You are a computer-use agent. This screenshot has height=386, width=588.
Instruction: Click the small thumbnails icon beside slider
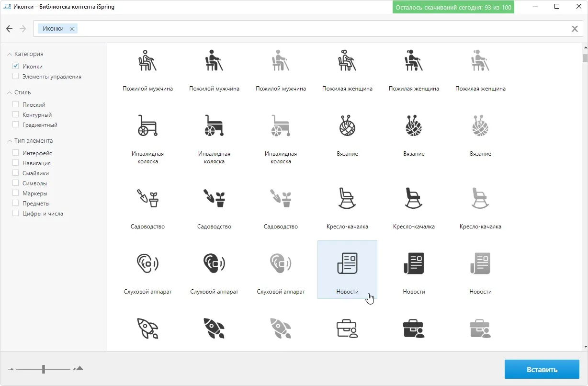(11, 369)
